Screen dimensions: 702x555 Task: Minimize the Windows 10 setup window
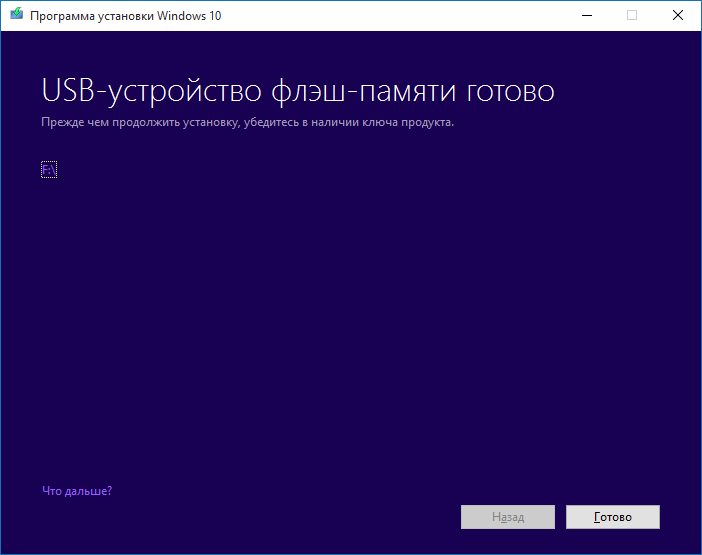[x=586, y=15]
